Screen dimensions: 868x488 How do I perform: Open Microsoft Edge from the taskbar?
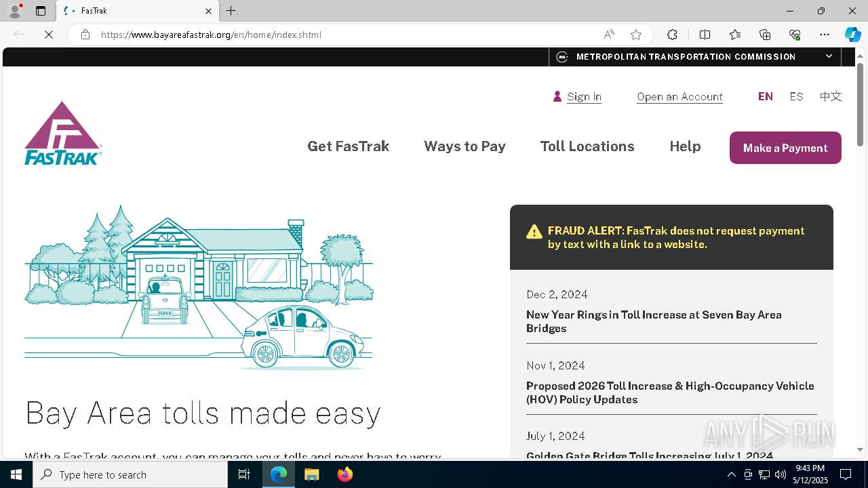(x=279, y=474)
